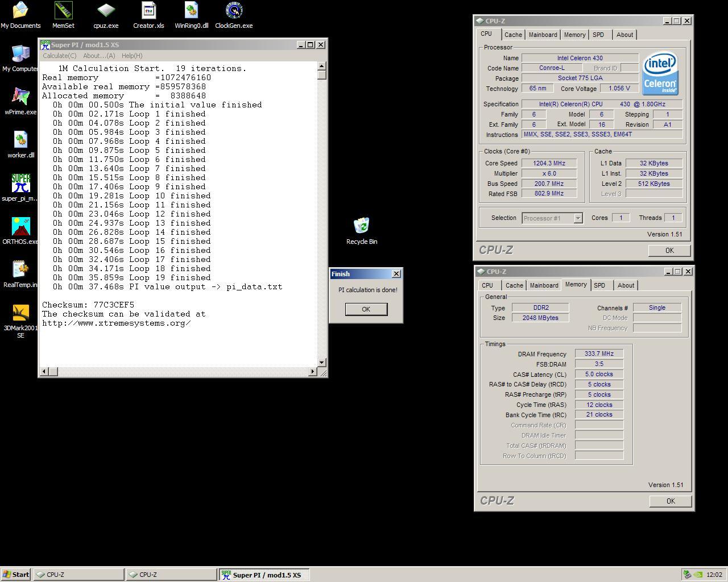The image size is (728, 582).
Task: Click the taskbar clock showing 12:02
Action: (714, 575)
